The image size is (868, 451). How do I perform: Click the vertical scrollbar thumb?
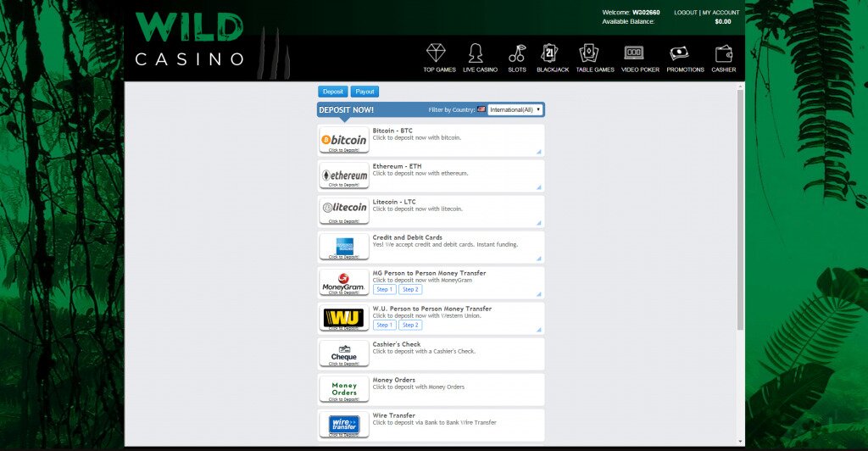740,210
